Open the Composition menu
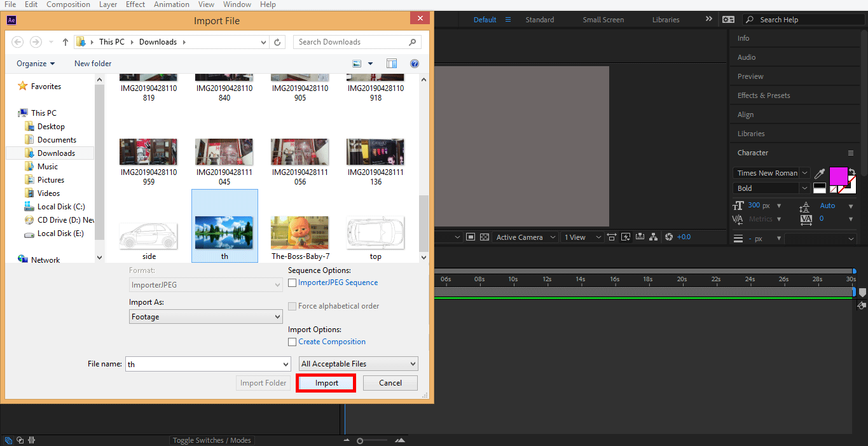The image size is (868, 446). 68,4
